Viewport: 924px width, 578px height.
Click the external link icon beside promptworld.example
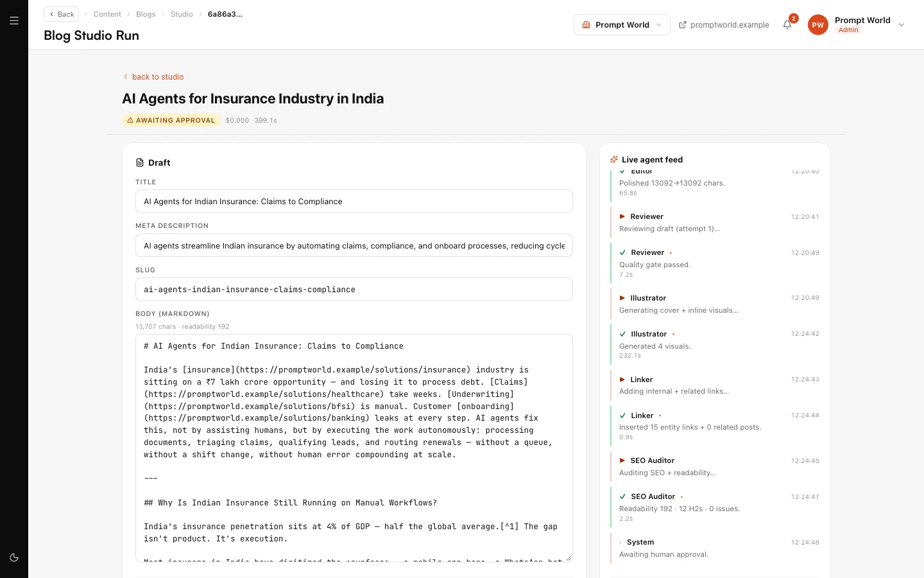click(x=683, y=25)
